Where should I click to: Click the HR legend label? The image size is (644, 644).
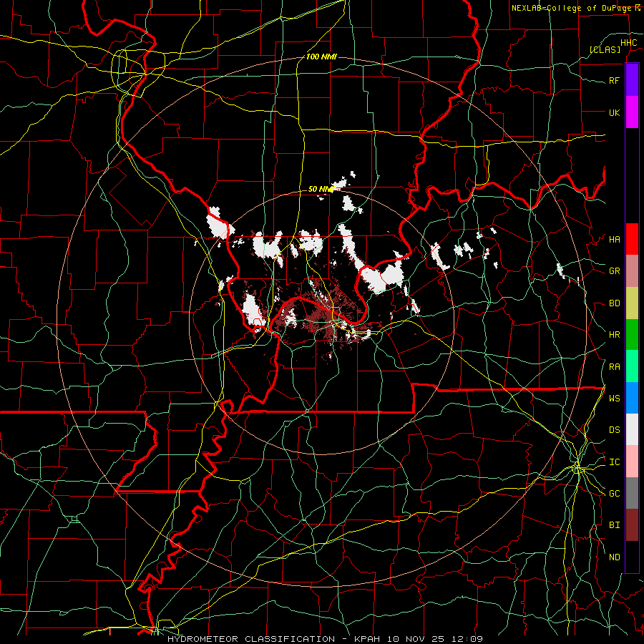[x=615, y=335]
